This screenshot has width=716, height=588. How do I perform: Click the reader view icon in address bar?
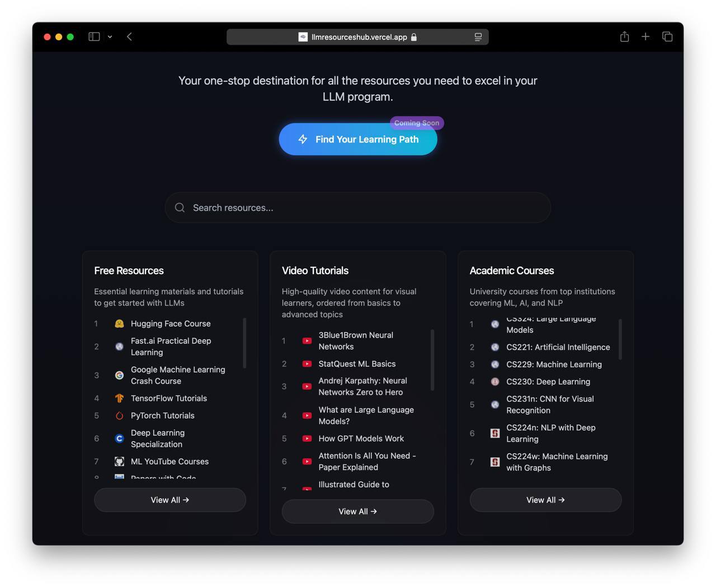[478, 37]
